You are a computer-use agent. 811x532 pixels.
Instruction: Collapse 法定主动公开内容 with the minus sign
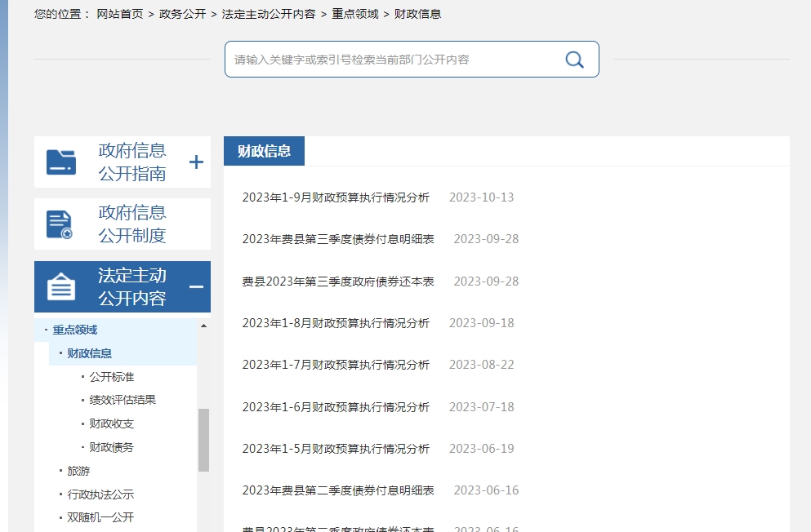(x=196, y=286)
